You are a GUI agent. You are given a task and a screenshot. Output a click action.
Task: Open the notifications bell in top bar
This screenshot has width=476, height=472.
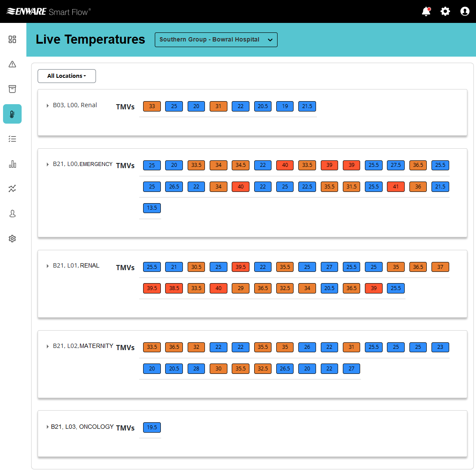426,12
